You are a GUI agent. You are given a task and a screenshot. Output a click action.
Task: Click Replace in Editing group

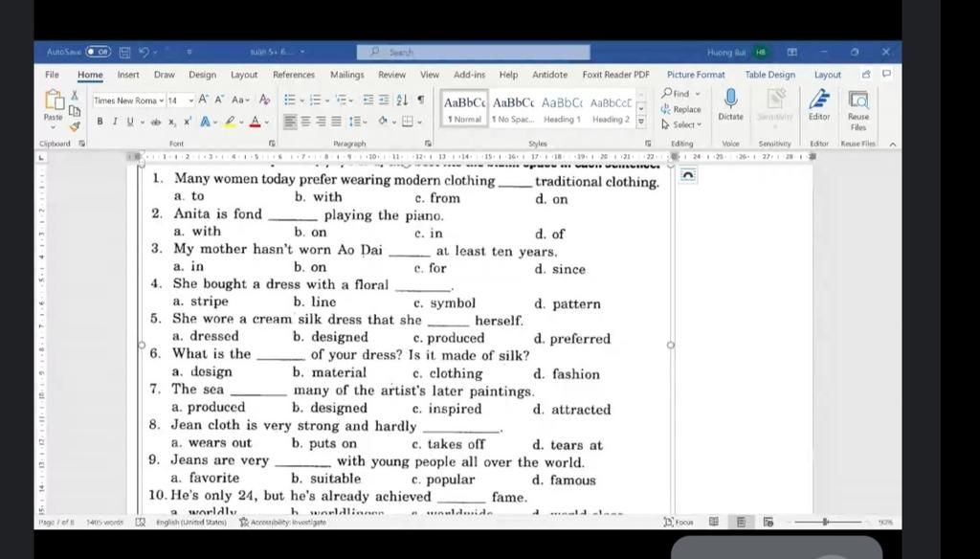point(681,109)
